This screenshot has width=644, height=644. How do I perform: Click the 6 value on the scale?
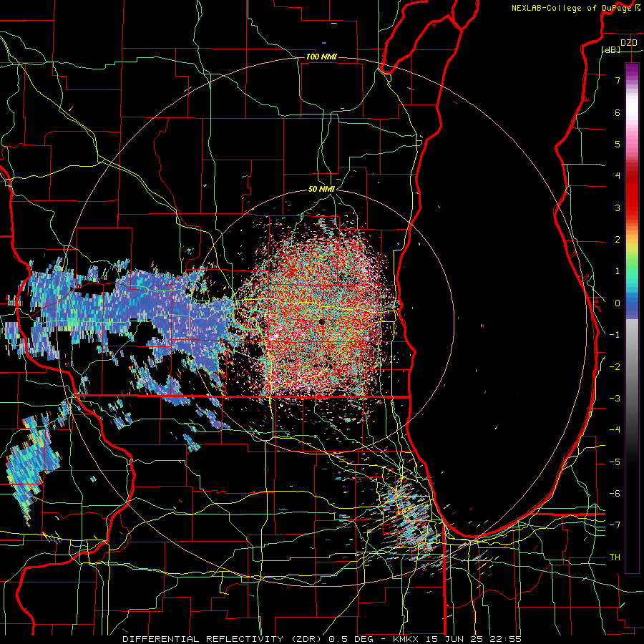[618, 112]
